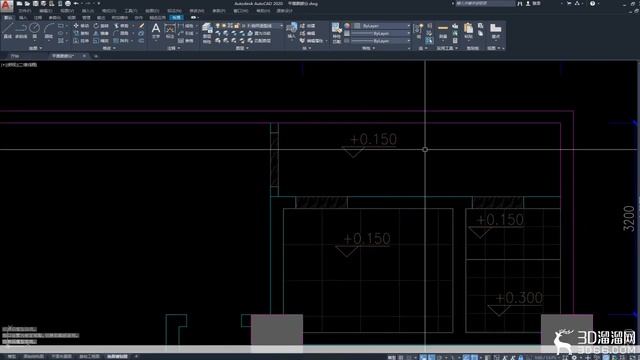Close the current drawing file tab
Screen dimensions: 640x360
tap(84, 56)
